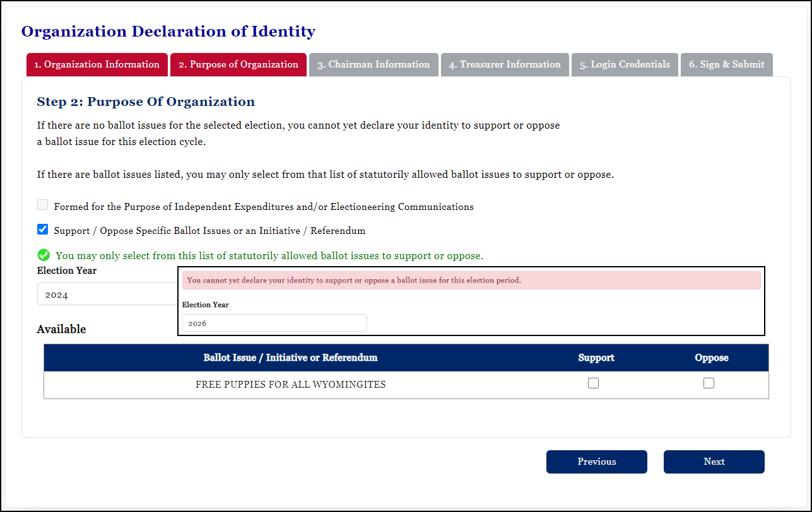The image size is (812, 512).
Task: Select the Purpose of Organization tab
Action: [238, 64]
